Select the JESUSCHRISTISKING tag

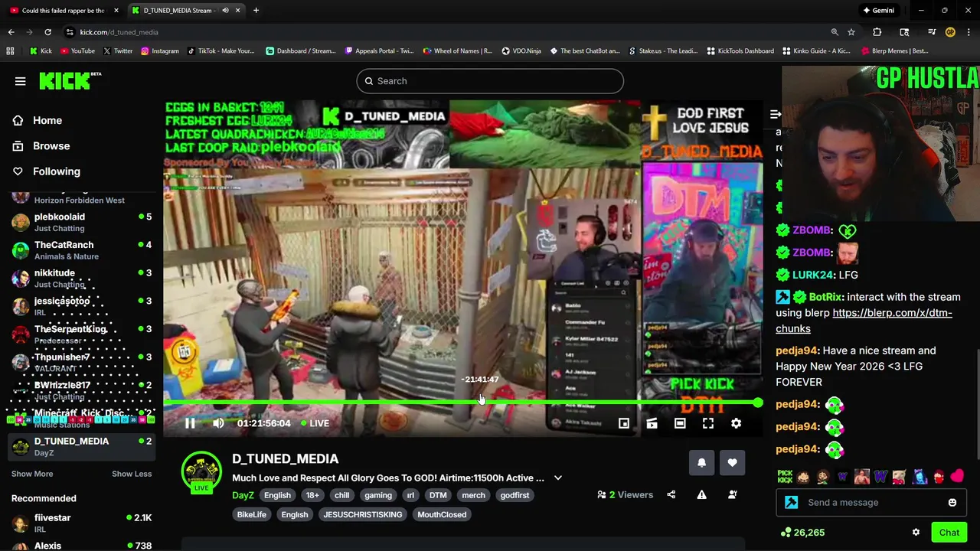363,514
